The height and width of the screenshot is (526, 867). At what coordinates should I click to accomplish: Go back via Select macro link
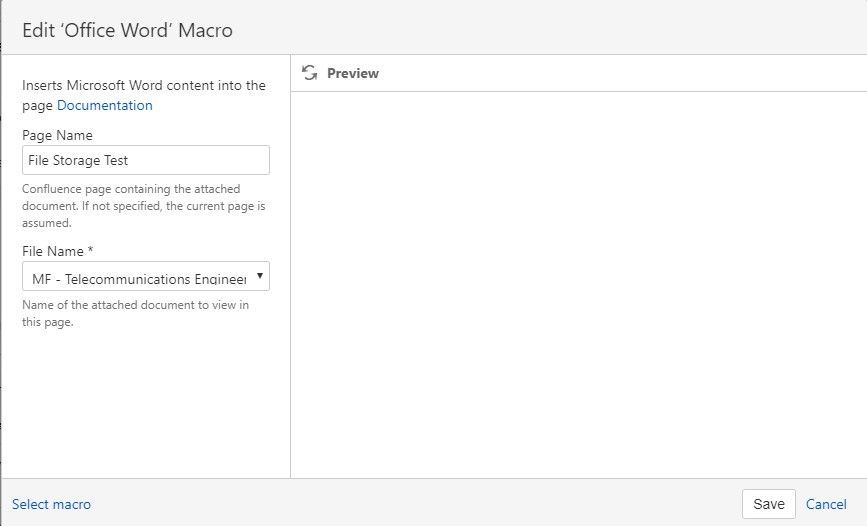51,504
